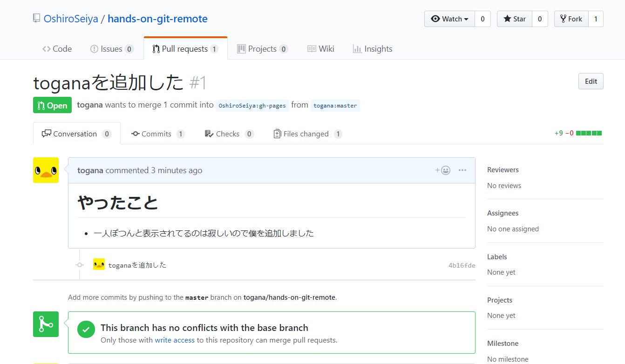Screen dimensions: 625x364
Task: Switch to the Issues tab
Action: 112,49
